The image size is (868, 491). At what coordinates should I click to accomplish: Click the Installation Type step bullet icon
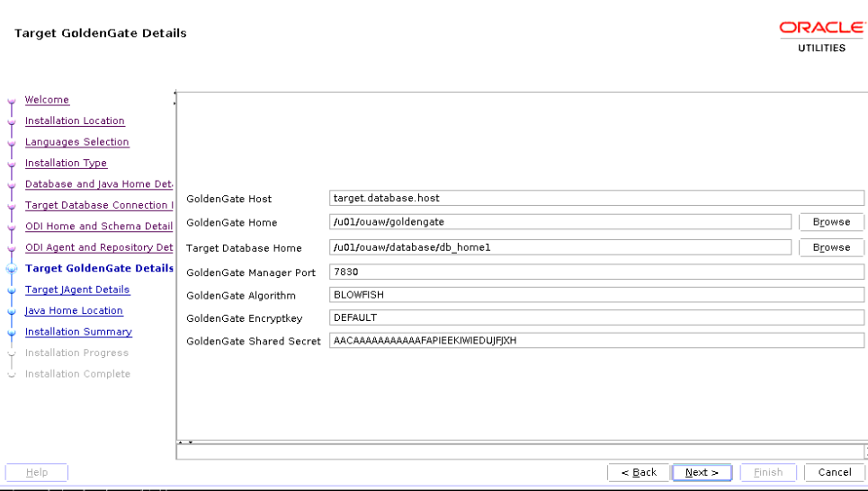12,165
